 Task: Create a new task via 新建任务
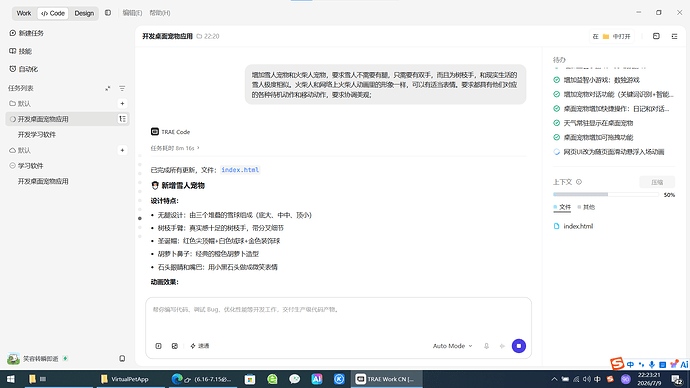[26, 33]
